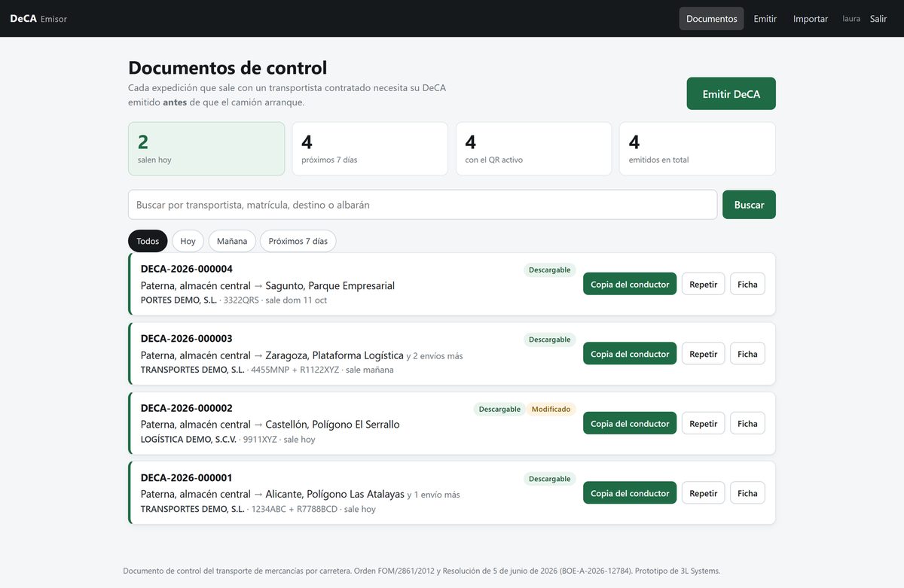The width and height of the screenshot is (904, 588).
Task: Open Ficha for DECA-2026-000003
Action: [747, 354]
